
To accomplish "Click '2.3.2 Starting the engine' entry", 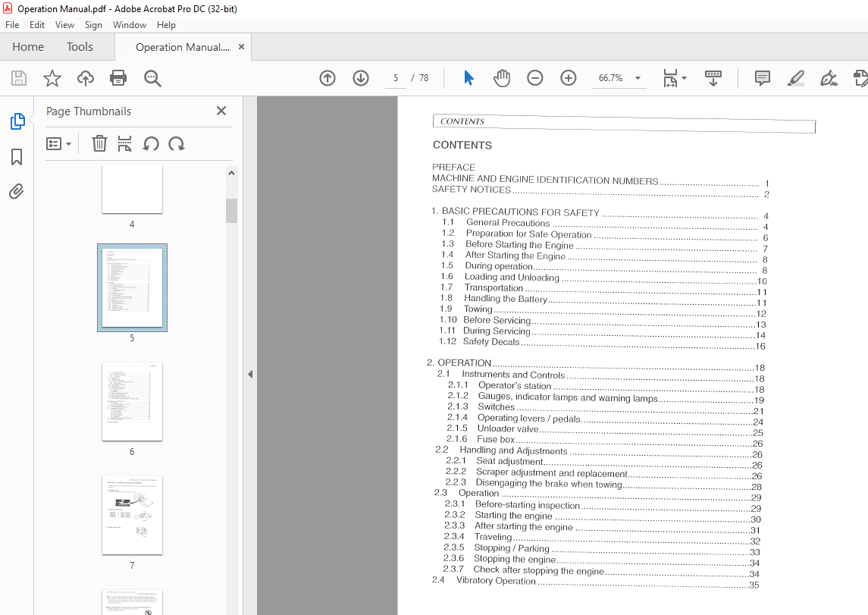I will coord(603,516).
